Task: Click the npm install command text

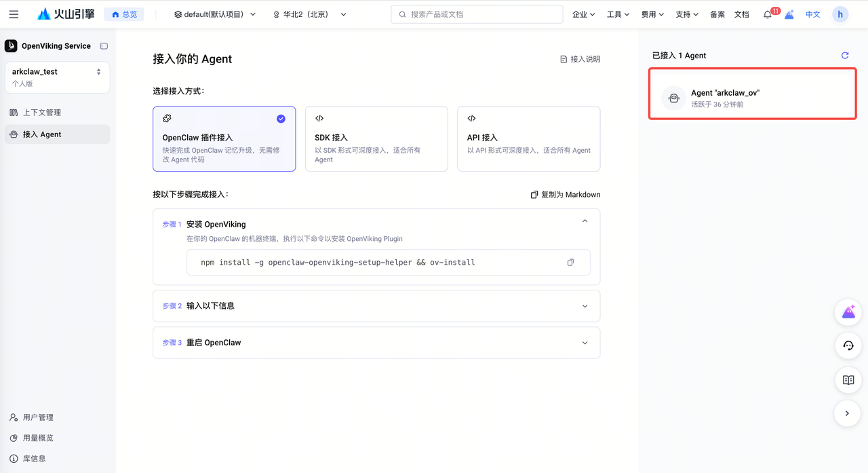Action: click(x=338, y=262)
